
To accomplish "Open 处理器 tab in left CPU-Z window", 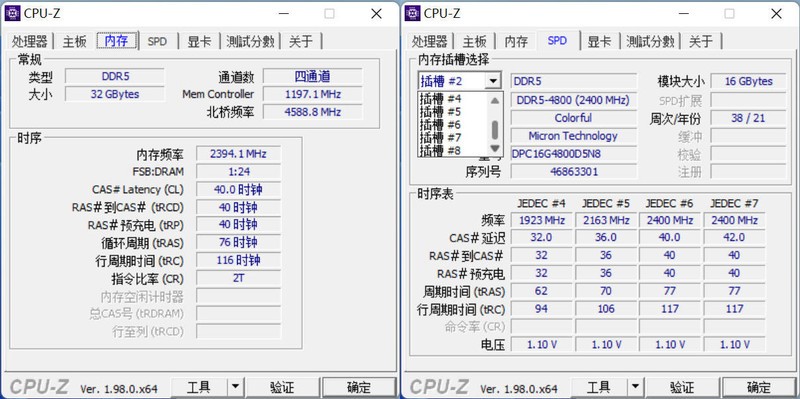I will (x=30, y=41).
